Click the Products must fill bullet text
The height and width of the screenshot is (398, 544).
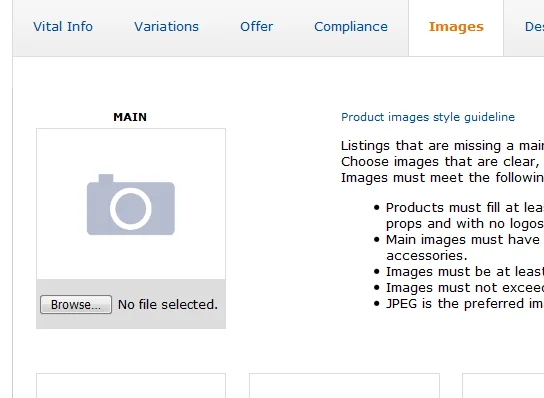coord(465,216)
